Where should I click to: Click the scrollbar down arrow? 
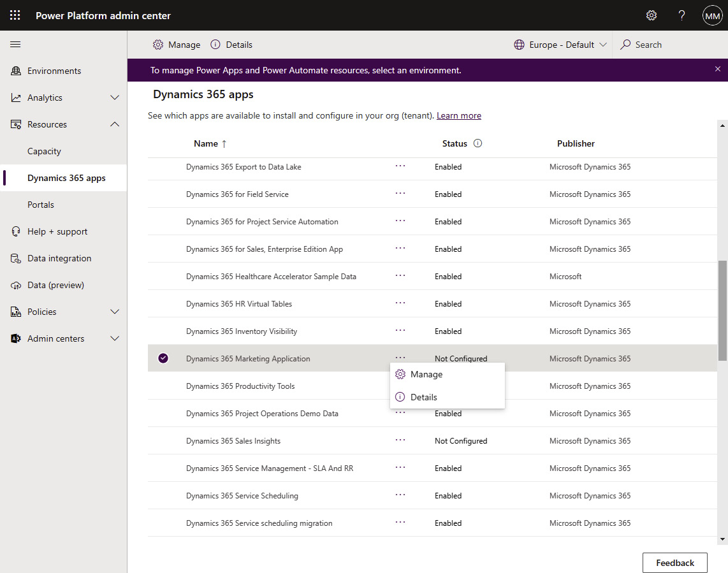722,540
